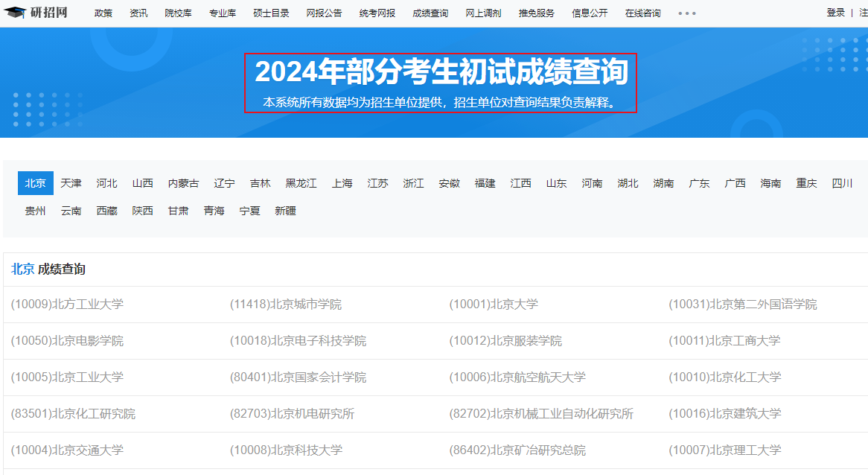The image size is (868, 475).
Task: Open 硕士目录 from the navigation bar
Action: coord(271,13)
